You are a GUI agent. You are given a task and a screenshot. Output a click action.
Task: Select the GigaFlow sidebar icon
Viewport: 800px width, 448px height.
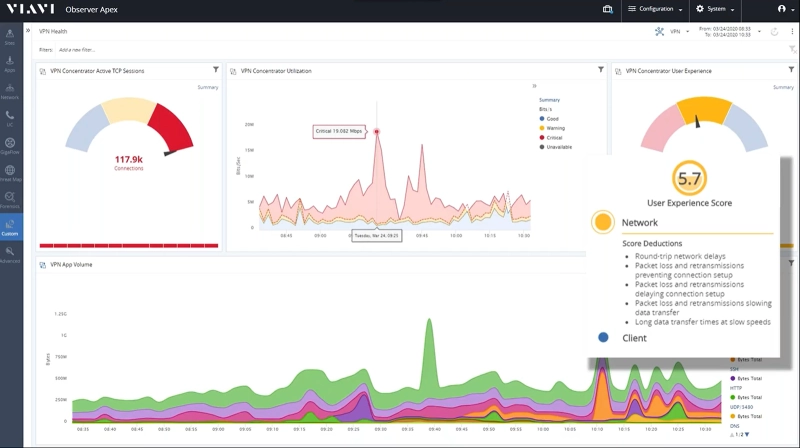coord(10,146)
